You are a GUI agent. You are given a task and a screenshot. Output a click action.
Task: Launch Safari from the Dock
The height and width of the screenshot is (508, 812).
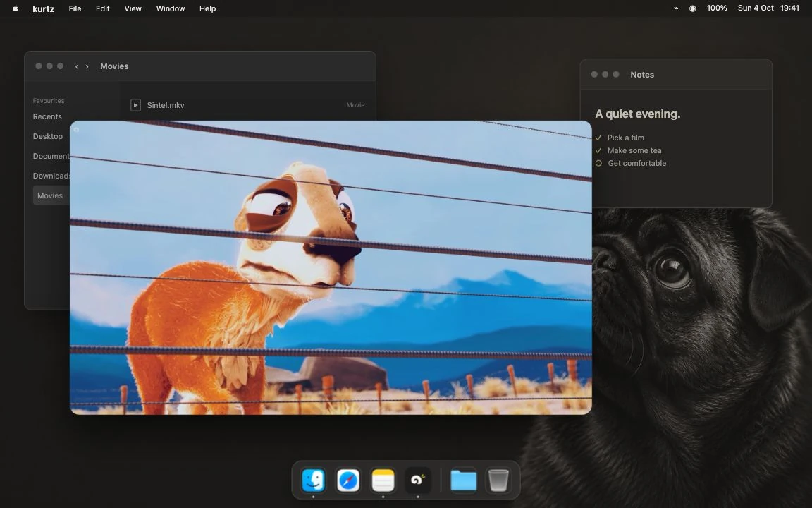tap(348, 480)
